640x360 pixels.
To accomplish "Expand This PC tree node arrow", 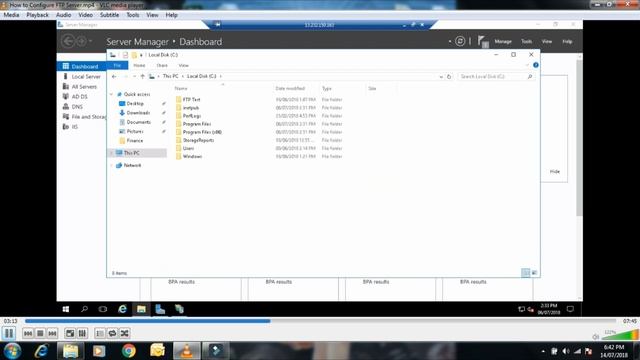I will click(x=111, y=153).
